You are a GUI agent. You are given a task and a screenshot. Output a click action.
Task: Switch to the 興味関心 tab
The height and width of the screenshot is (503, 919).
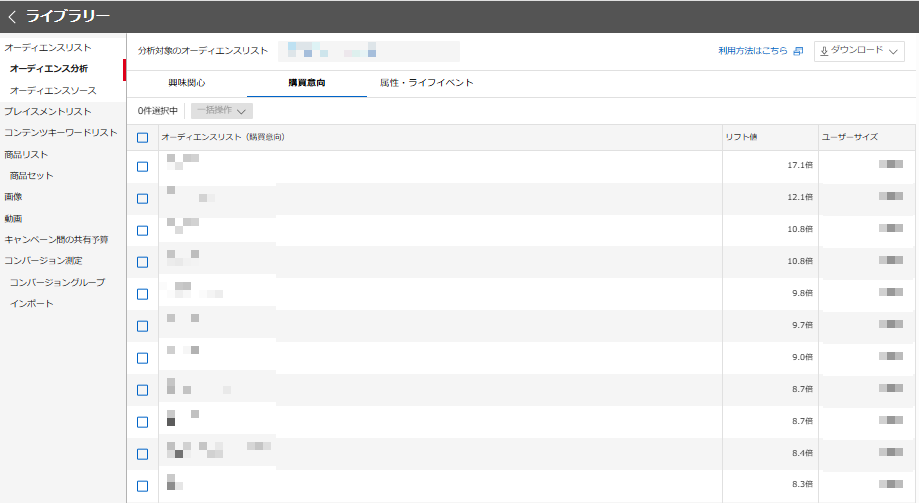pos(187,83)
